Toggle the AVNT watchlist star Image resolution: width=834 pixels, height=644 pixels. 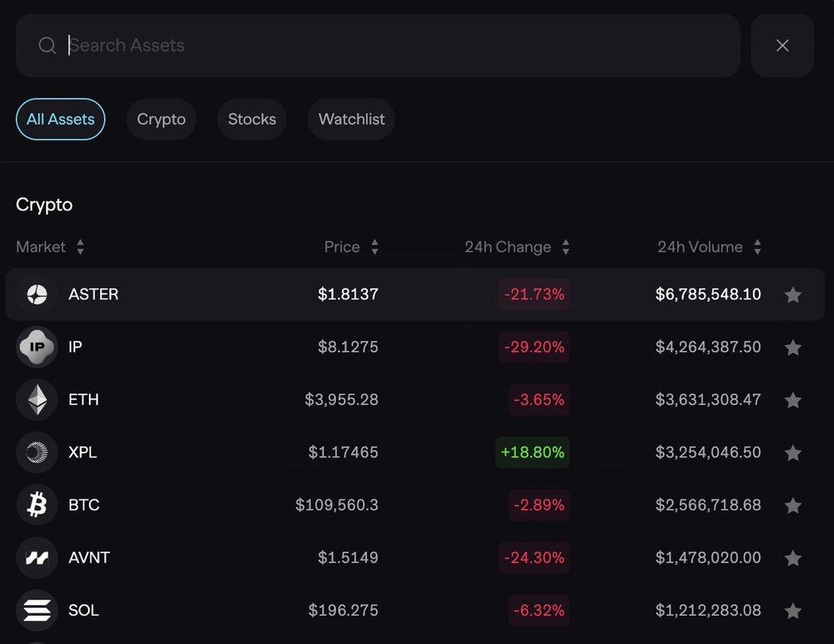(793, 558)
